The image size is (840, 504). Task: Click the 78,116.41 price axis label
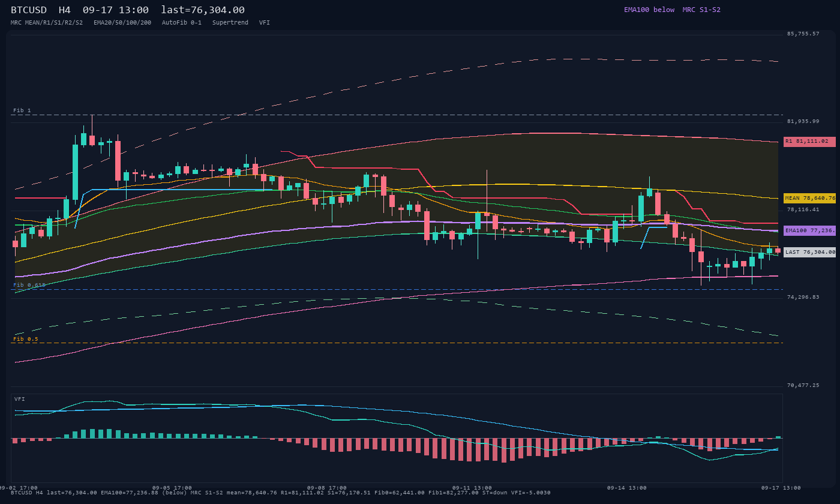click(803, 209)
